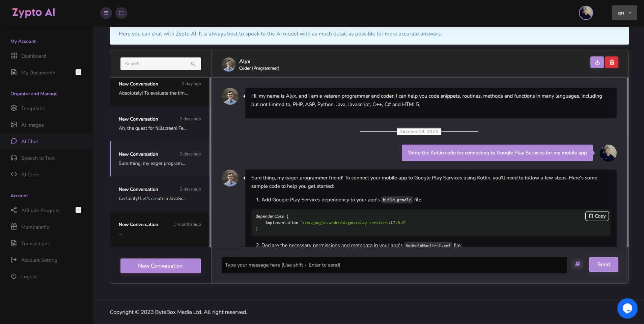Image resolution: width=644 pixels, height=324 pixels.
Task: Open the language selector dropdown
Action: (x=624, y=13)
